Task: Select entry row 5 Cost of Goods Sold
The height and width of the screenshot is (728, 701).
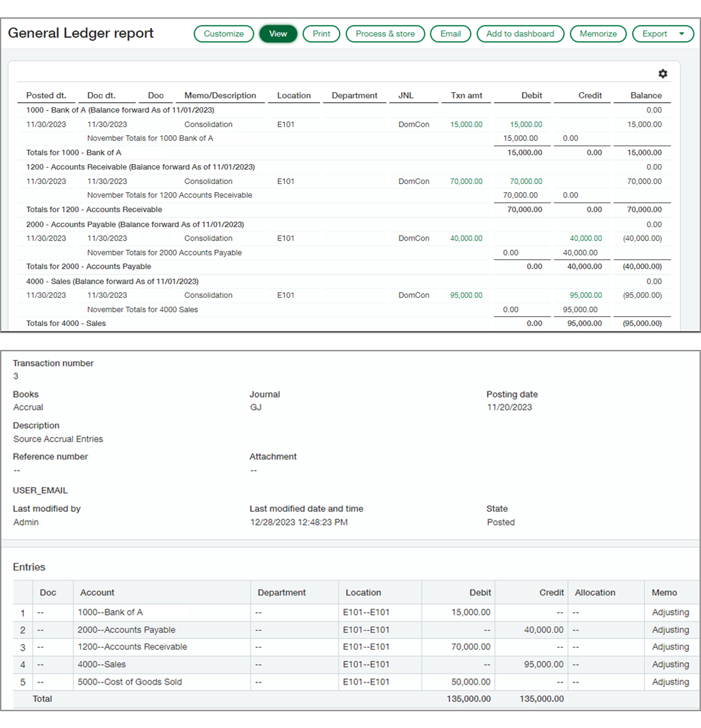Action: pos(129,682)
